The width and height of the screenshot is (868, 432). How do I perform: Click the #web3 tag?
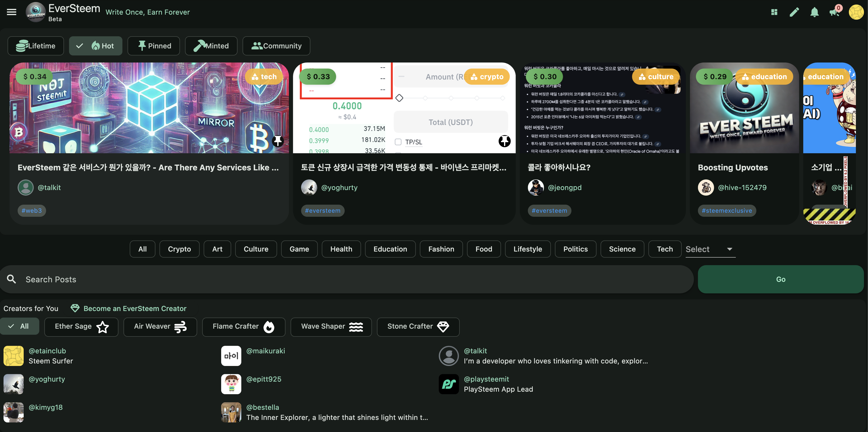[32, 210]
